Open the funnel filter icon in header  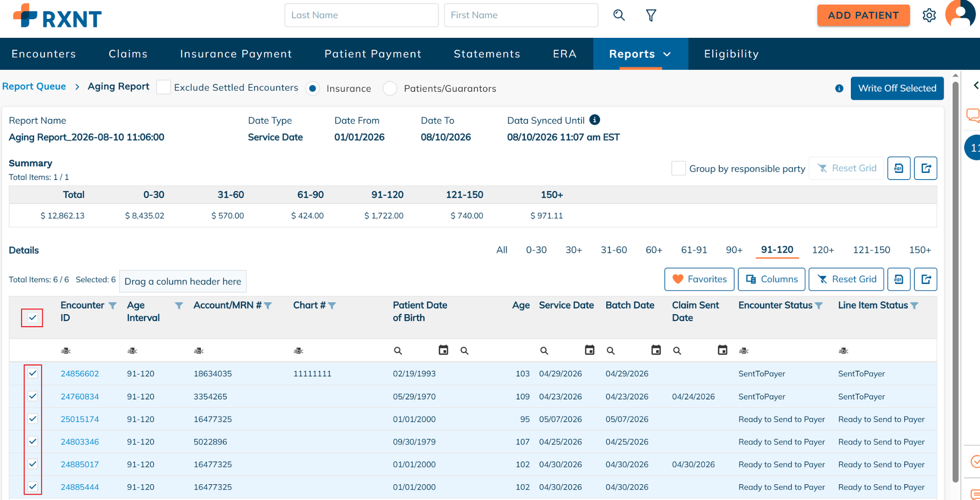coord(651,15)
